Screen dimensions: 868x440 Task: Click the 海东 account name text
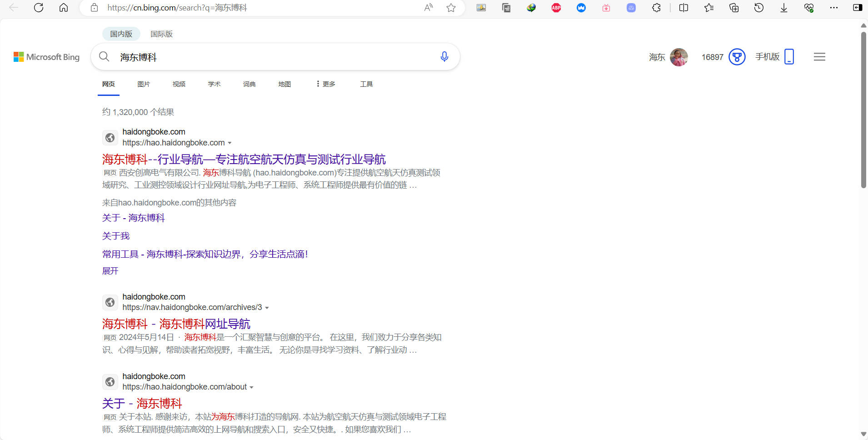(x=657, y=57)
